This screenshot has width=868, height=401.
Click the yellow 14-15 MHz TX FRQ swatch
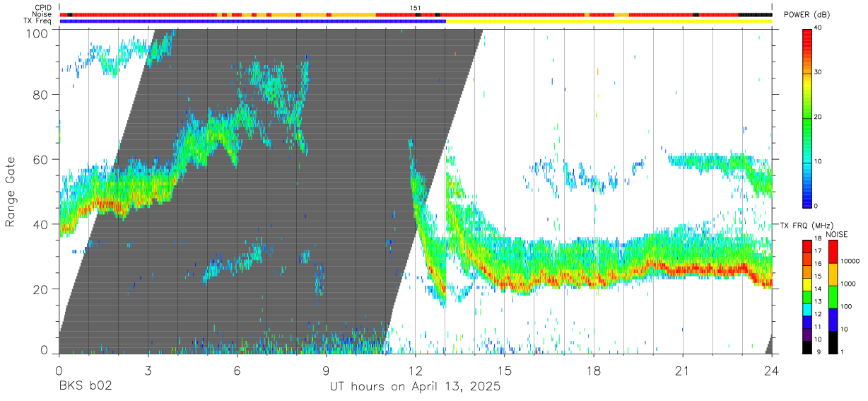[808, 284]
